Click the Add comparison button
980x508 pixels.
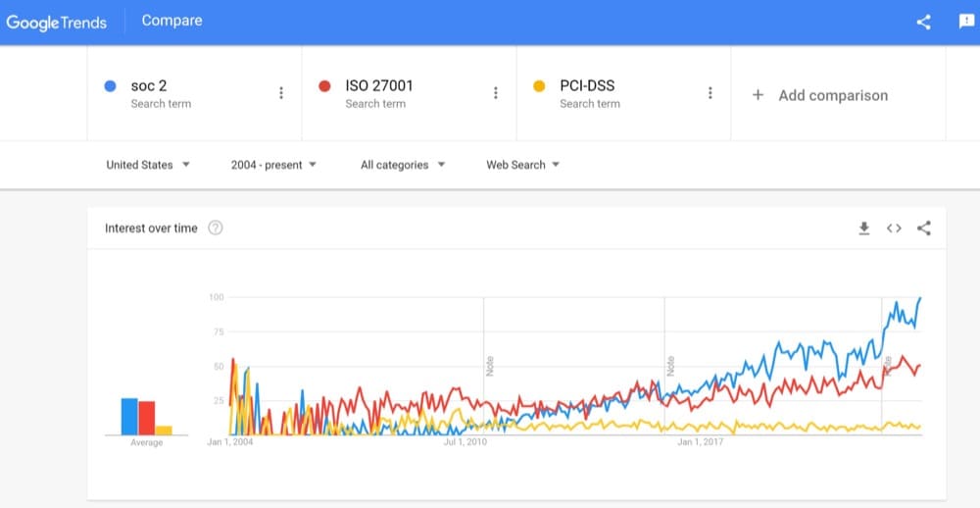820,96
